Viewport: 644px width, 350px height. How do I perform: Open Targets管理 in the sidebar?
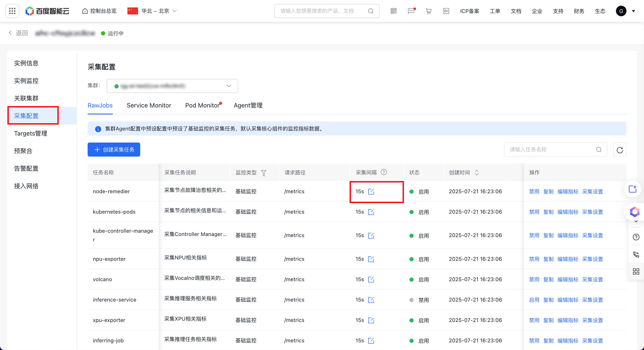31,133
